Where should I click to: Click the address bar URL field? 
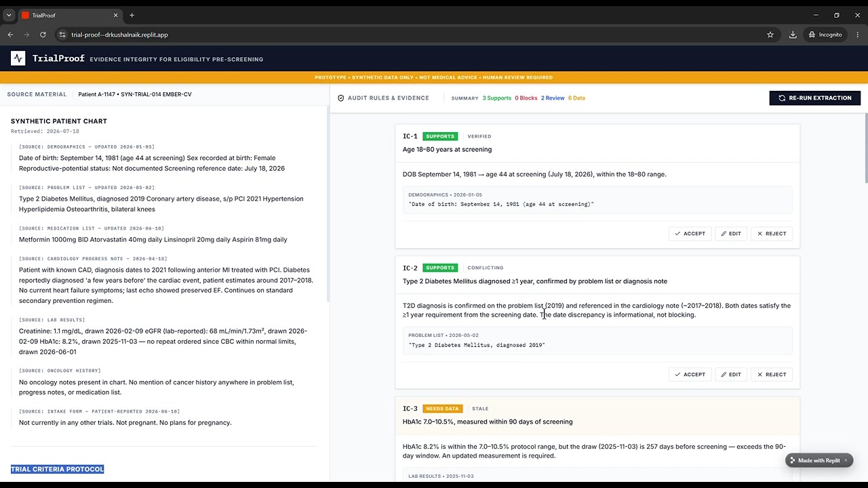407,35
